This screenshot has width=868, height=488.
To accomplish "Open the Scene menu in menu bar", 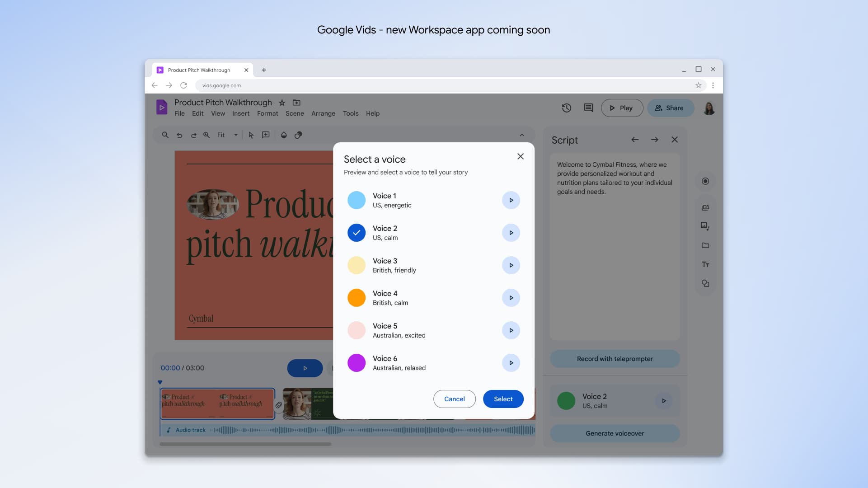I will 295,113.
